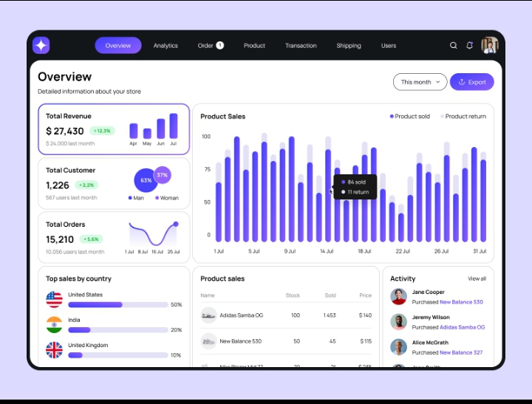Click Jane Cooper's avatar
This screenshot has height=404, width=532.
tap(399, 297)
